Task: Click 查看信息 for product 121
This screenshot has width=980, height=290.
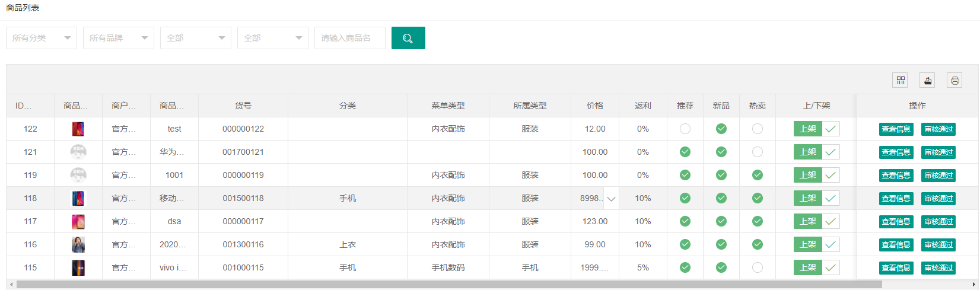Action: [x=896, y=152]
